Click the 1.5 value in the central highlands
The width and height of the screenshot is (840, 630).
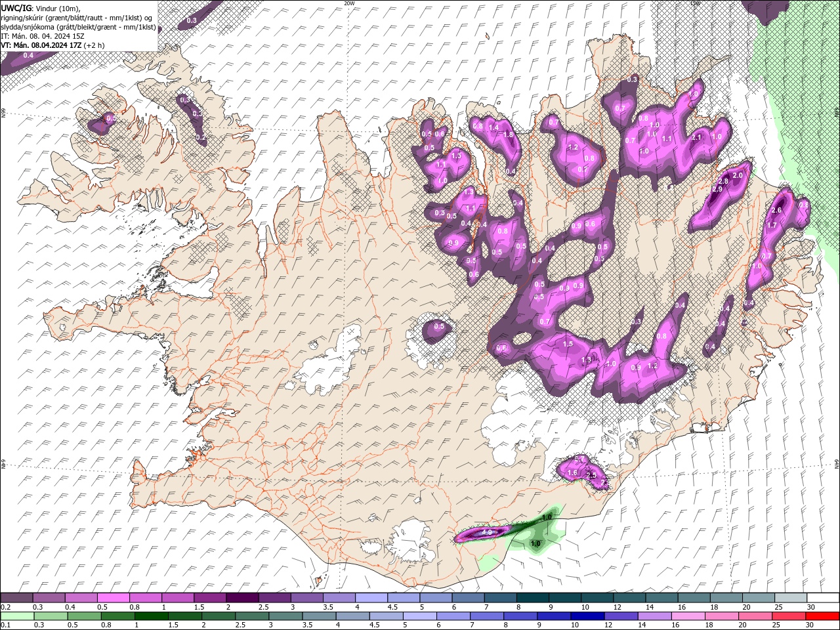(568, 344)
